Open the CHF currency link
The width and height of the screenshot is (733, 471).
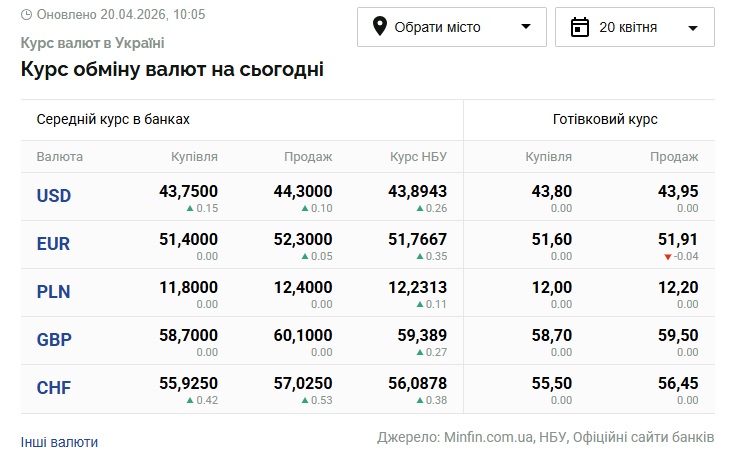click(x=54, y=388)
